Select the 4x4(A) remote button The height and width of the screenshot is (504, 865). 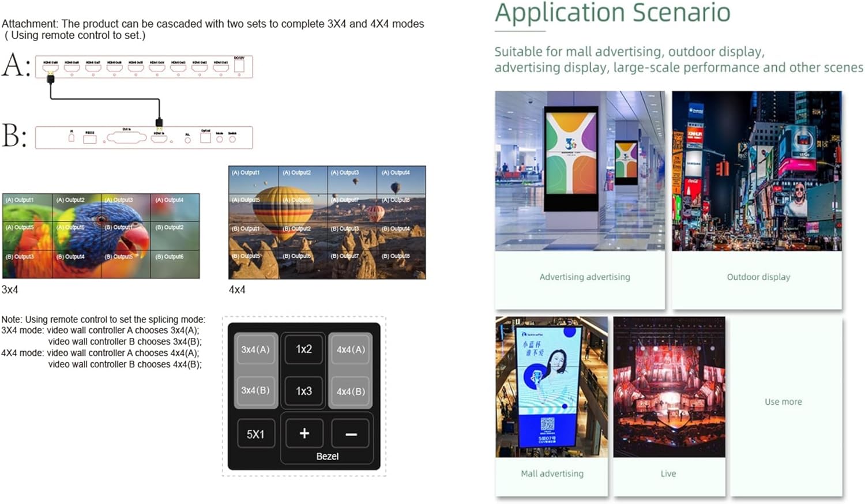point(351,349)
